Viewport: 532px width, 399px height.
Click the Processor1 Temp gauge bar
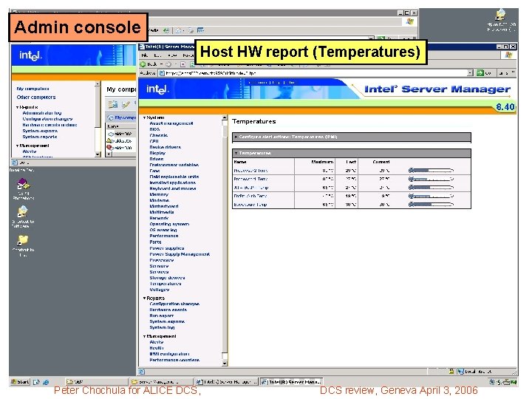coord(431,179)
